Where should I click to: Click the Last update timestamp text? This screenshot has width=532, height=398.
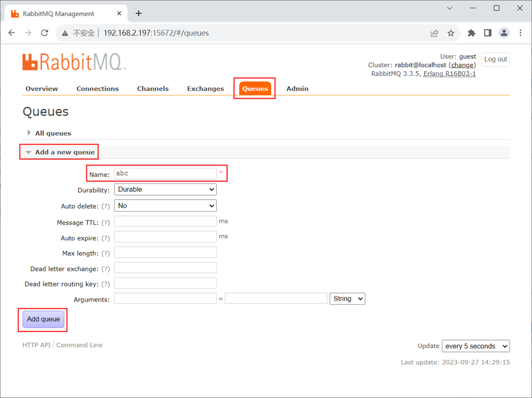(x=455, y=363)
